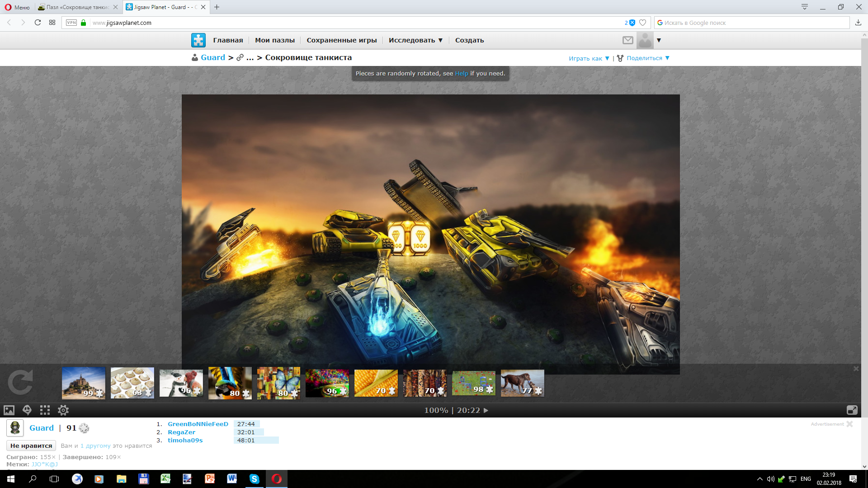Click the Не нравится button
Image resolution: width=868 pixels, height=488 pixels.
(x=31, y=446)
